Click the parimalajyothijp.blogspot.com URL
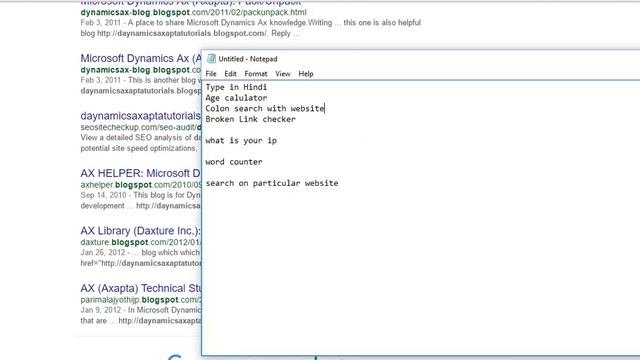640x360 pixels. (x=141, y=300)
